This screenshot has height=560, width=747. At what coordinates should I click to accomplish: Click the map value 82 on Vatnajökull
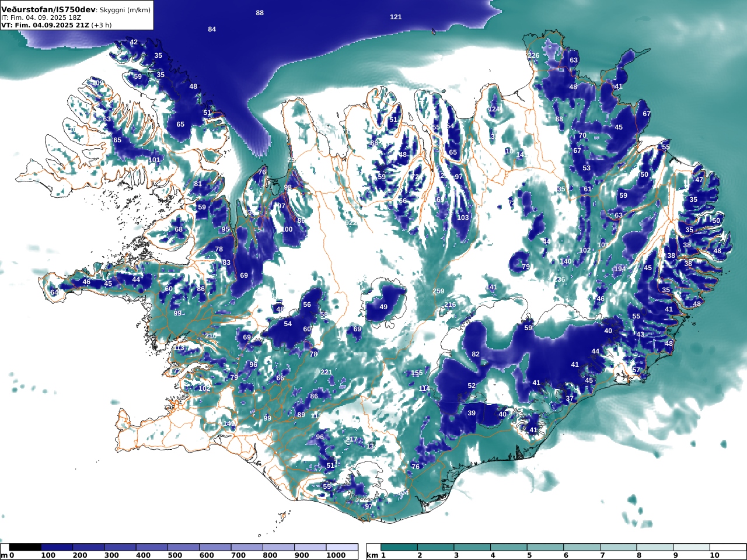coord(476,354)
